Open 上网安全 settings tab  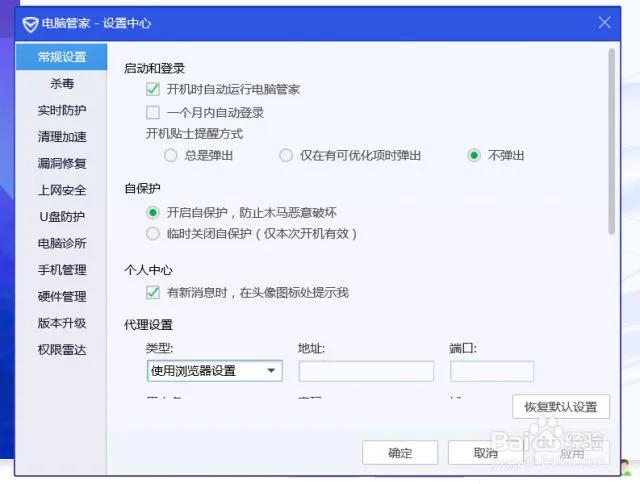tap(62, 190)
